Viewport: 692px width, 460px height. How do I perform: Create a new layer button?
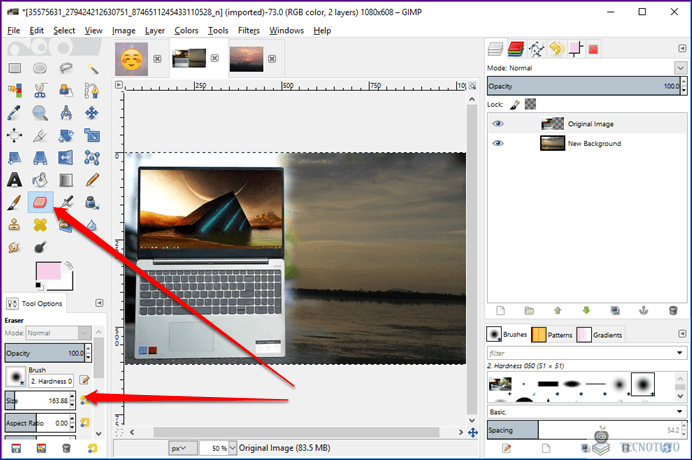click(500, 311)
